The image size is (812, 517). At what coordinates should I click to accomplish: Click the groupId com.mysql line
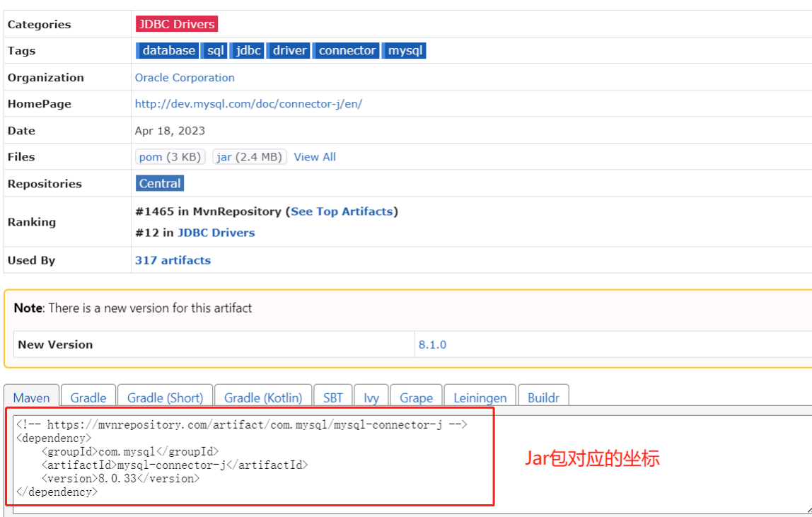(130, 451)
